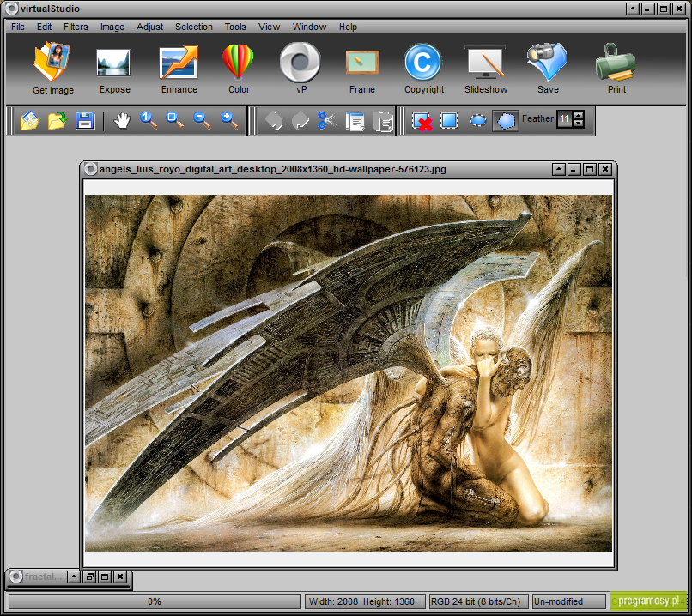Screen dimensions: 692x616
Task: Open the Enhance tool
Action: point(179,69)
